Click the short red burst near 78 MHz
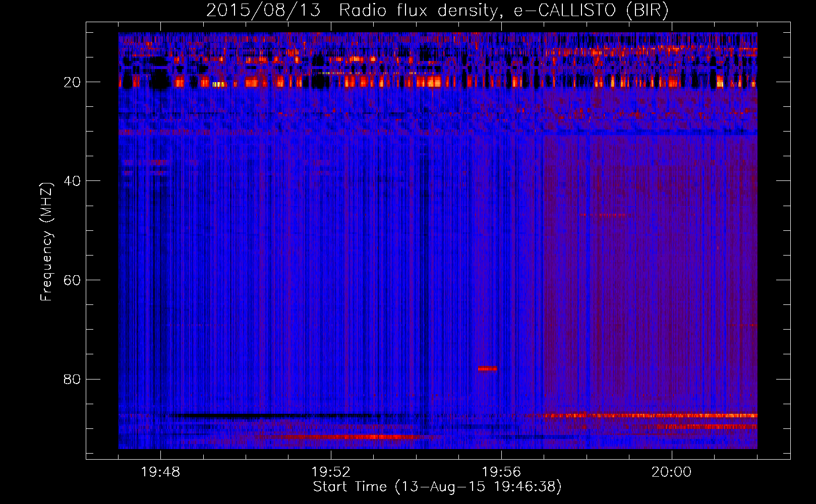 [487, 368]
